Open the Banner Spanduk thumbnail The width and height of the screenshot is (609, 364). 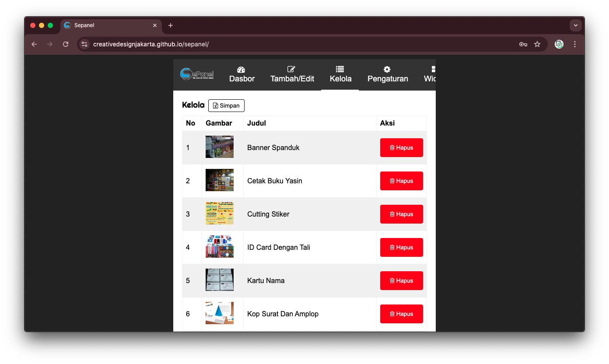pos(220,147)
